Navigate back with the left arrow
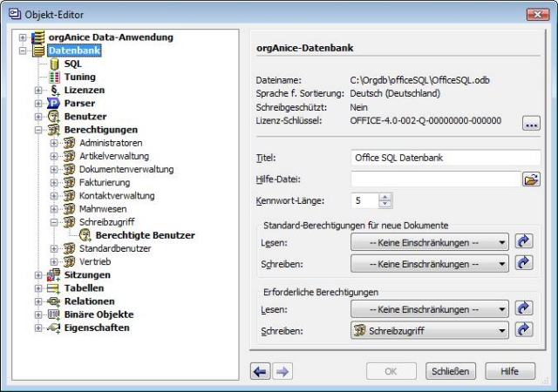Image resolution: width=558 pixels, height=392 pixels. click(x=261, y=372)
